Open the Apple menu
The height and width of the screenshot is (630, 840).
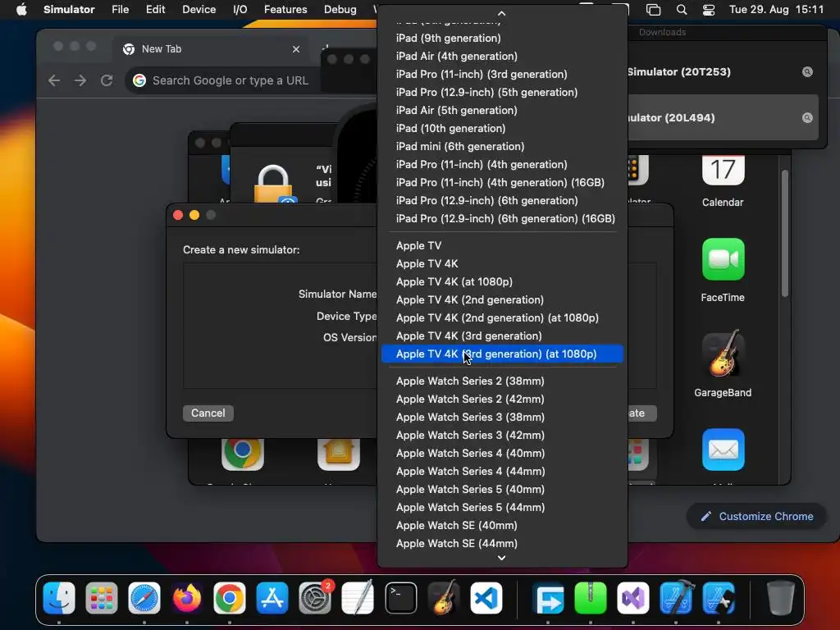coord(21,9)
